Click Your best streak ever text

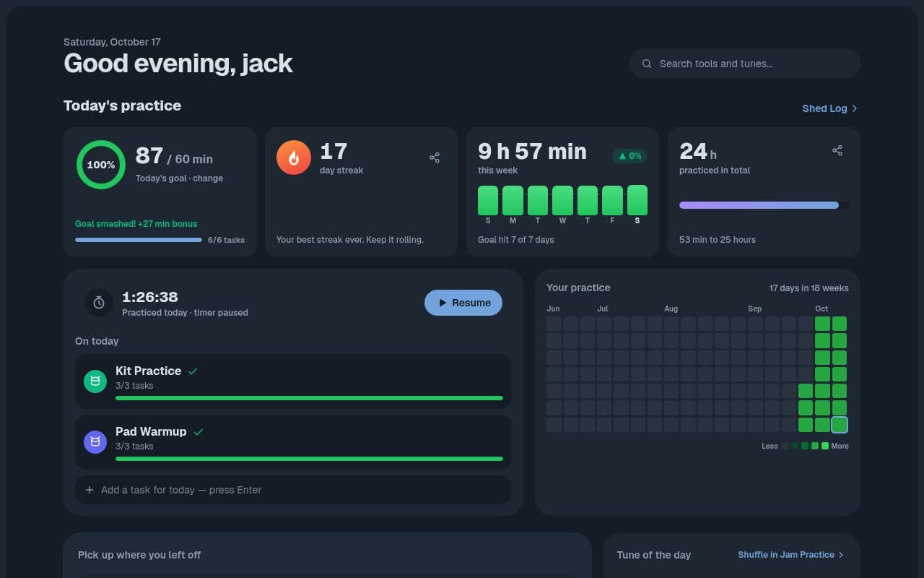(x=350, y=240)
